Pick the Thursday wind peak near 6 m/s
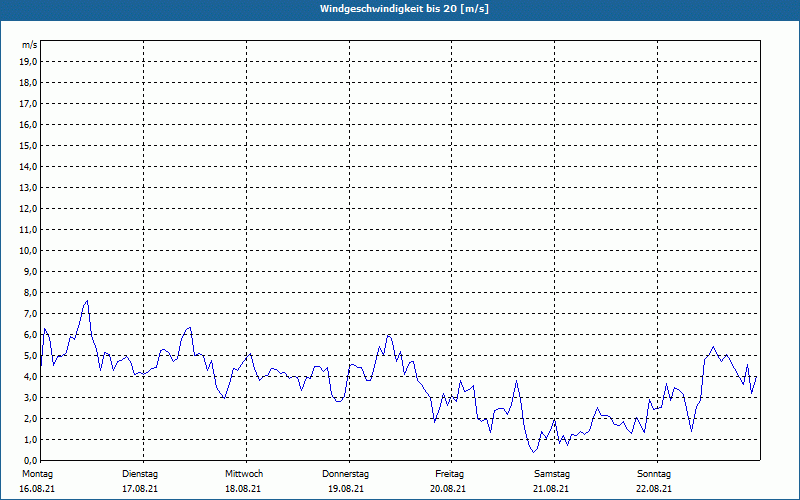The height and width of the screenshot is (500, 800). tap(389, 335)
